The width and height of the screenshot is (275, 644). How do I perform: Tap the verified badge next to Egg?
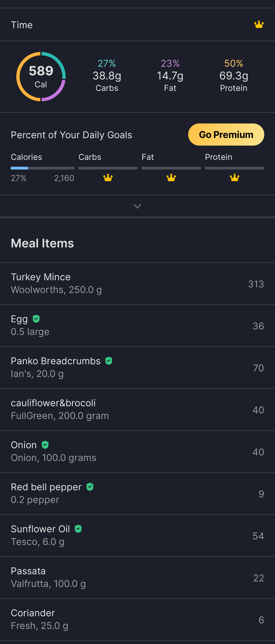pos(36,319)
